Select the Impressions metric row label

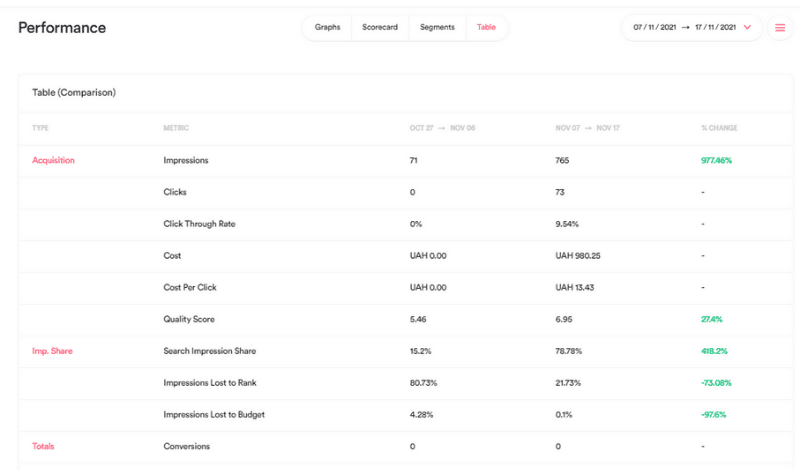[x=186, y=160]
